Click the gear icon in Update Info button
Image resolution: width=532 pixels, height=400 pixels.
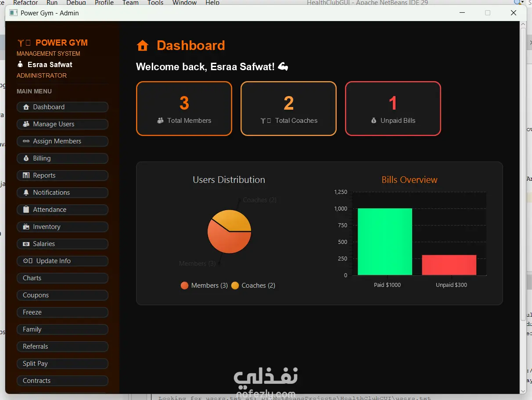[25, 261]
